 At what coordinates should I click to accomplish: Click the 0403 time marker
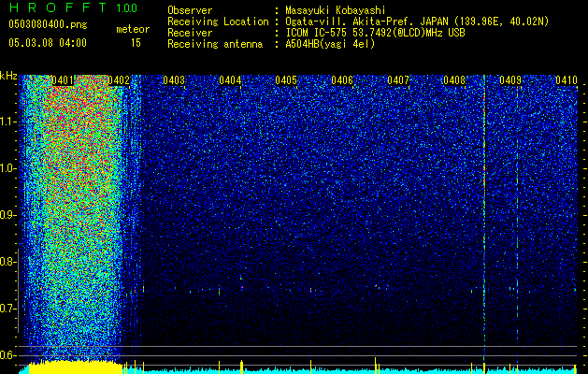point(174,80)
